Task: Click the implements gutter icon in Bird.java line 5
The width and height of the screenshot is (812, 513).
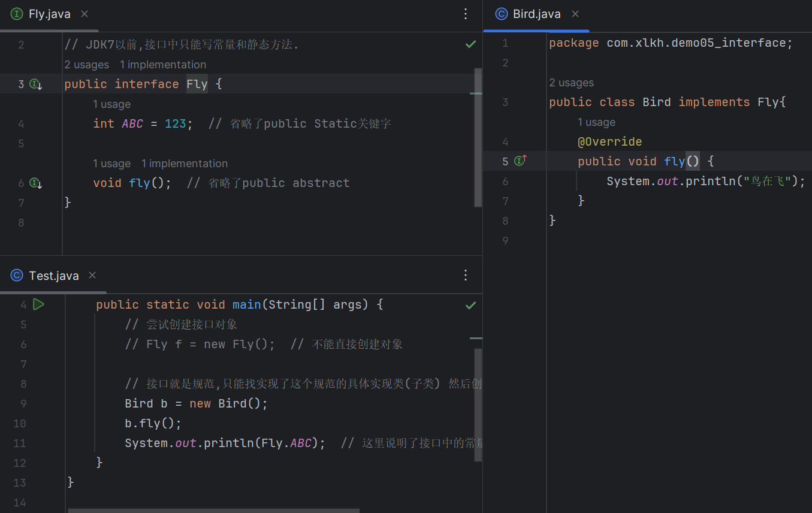Action: coord(520,161)
